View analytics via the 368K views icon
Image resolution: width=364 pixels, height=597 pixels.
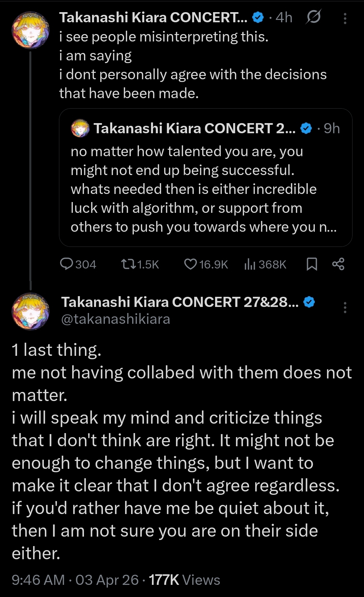(x=265, y=264)
